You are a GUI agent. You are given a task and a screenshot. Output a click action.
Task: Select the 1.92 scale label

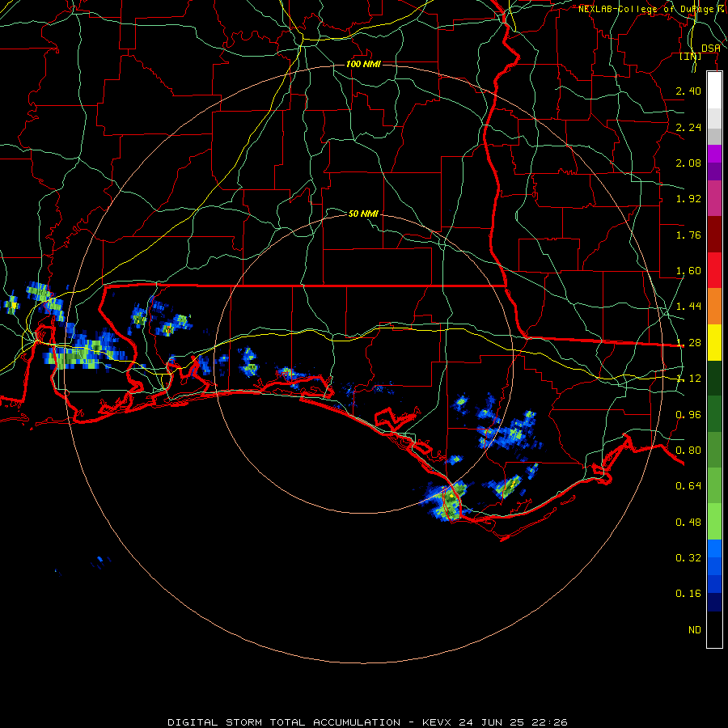(688, 199)
